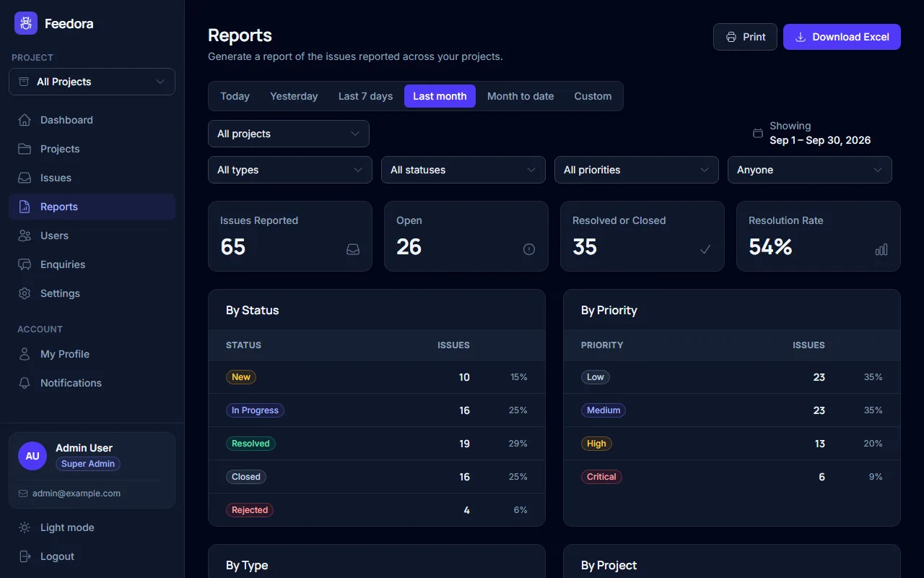
Task: Click admin@example.com email text
Action: (x=77, y=493)
